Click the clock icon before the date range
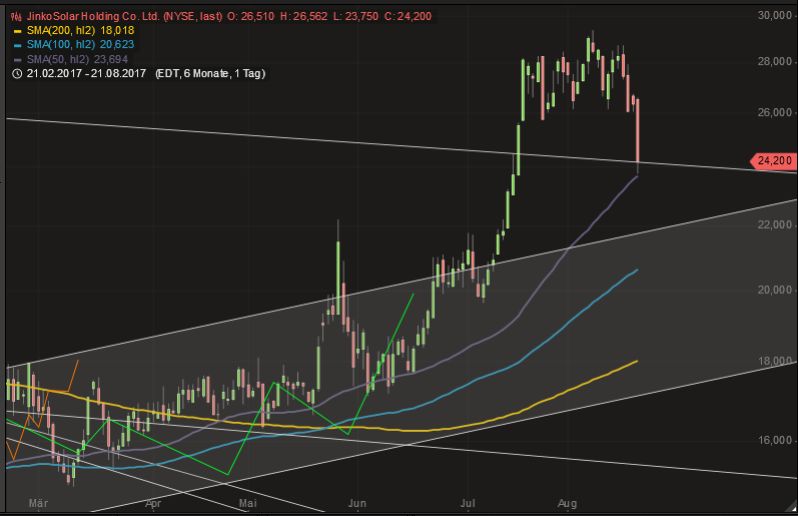Screen dimensions: 798x516 point(17,74)
